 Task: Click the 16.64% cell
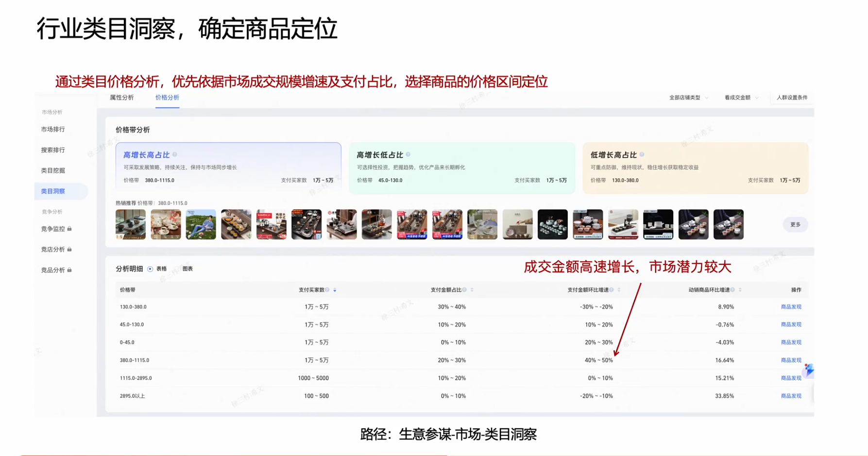point(724,360)
